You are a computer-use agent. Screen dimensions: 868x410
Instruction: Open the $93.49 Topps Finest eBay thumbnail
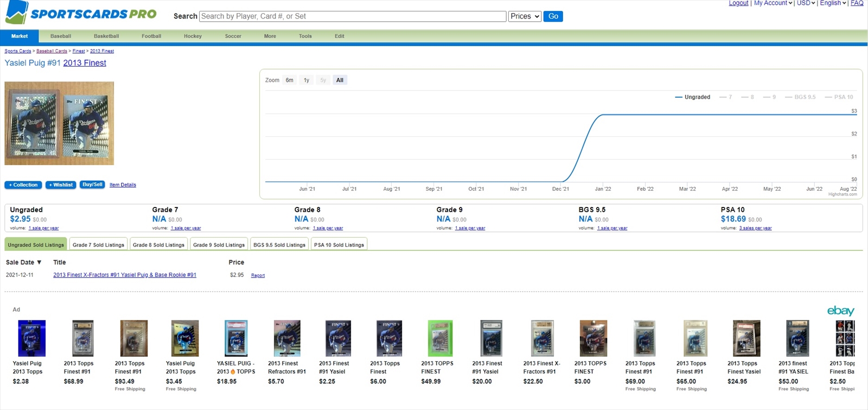click(134, 338)
